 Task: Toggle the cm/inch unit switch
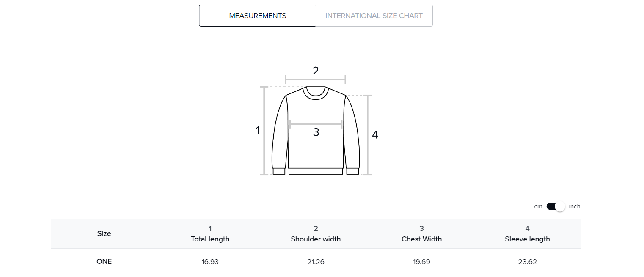(x=556, y=206)
